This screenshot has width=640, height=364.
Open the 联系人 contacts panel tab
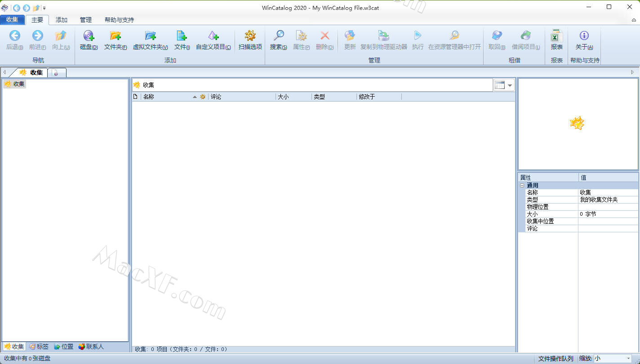(x=91, y=346)
